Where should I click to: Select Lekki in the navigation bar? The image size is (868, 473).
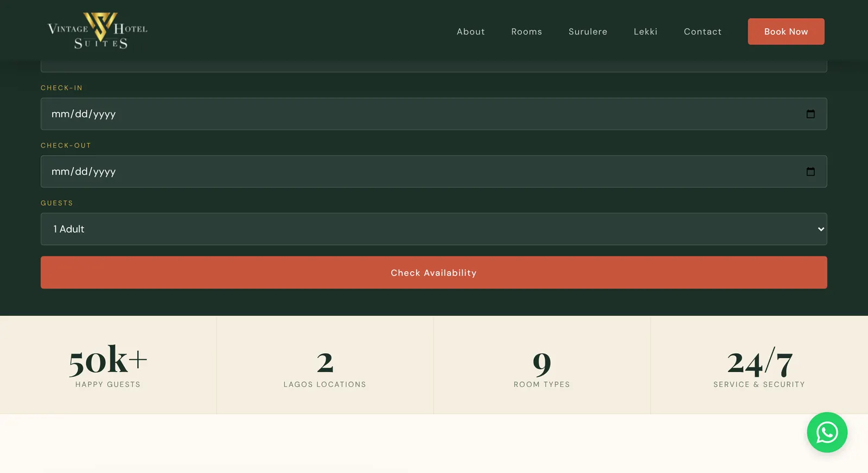[646, 31]
